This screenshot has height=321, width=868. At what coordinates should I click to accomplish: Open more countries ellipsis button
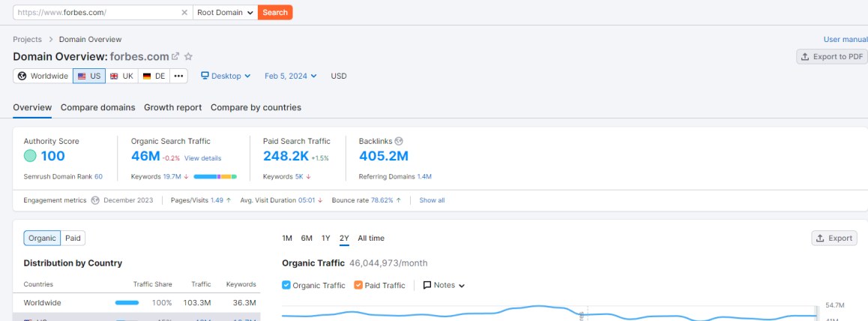tap(178, 76)
